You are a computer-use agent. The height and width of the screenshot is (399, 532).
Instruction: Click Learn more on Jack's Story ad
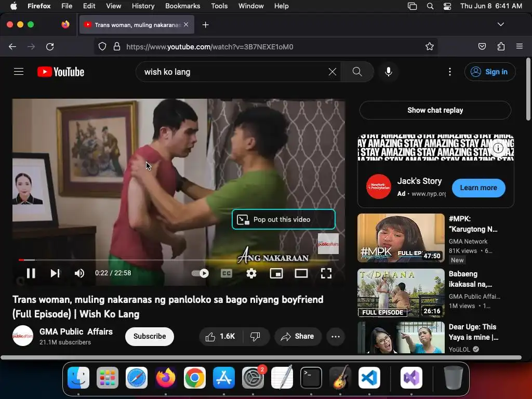478,188
